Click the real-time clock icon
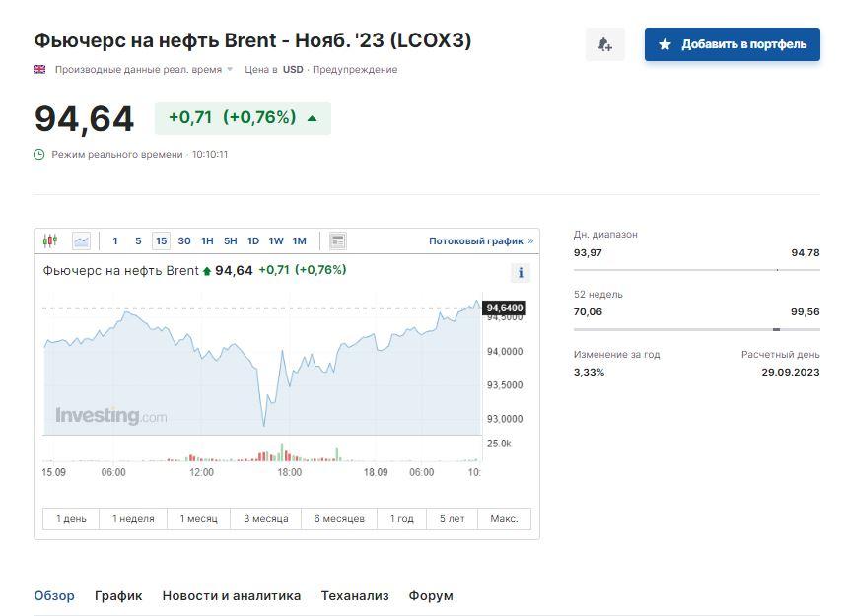Viewport: 841px width, 616px height. point(39,154)
